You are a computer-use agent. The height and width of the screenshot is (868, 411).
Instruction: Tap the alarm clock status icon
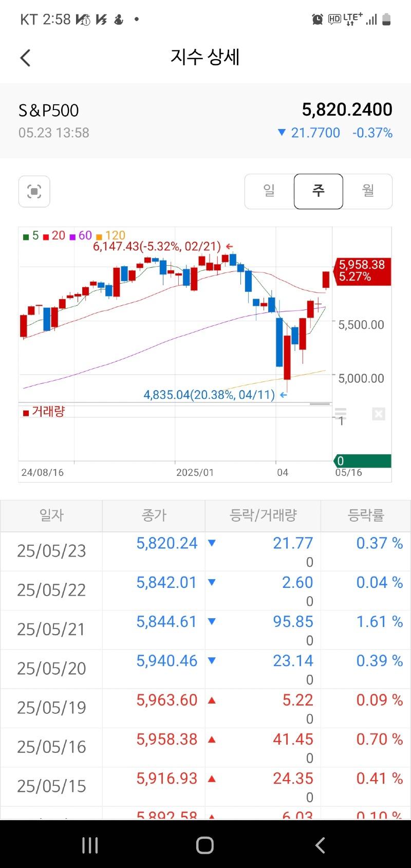[x=317, y=20]
